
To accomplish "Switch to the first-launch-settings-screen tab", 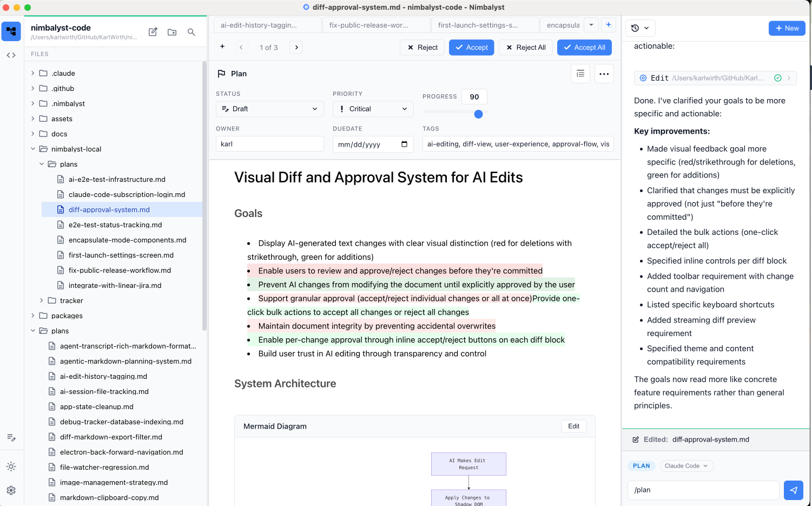I will (x=478, y=25).
